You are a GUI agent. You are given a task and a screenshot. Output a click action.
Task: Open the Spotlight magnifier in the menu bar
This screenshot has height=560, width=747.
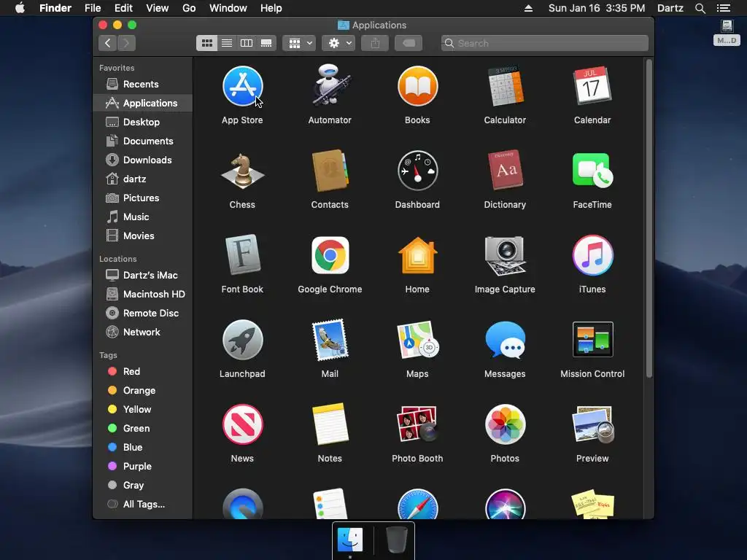pos(700,8)
